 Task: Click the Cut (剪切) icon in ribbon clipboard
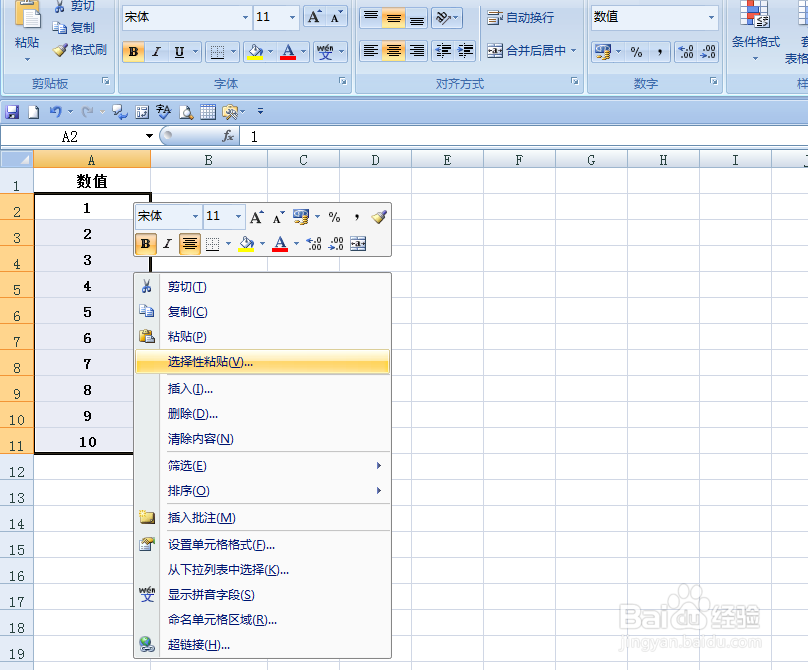tap(60, 6)
